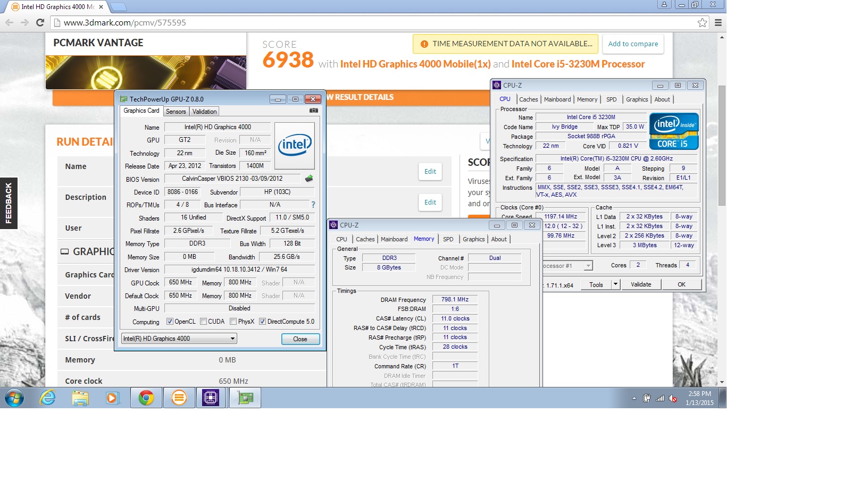Open a new Chrome tab
This screenshot has width=868, height=489.
pos(118,7)
